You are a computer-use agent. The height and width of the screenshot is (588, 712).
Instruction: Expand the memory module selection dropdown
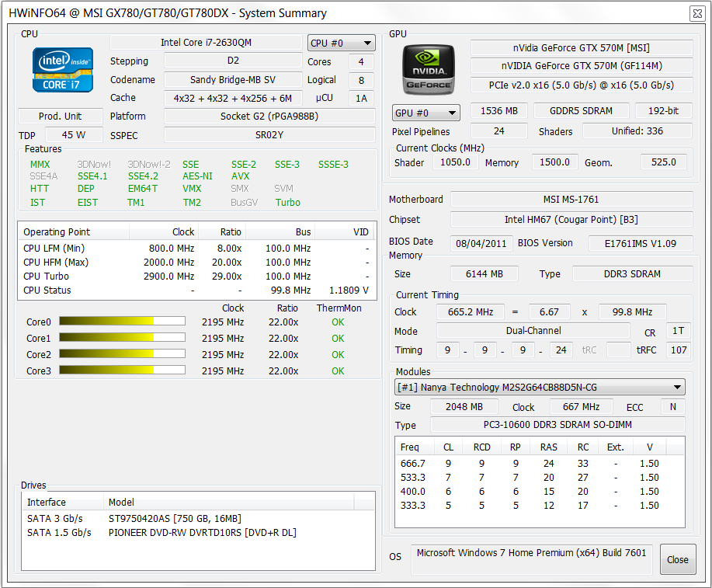point(540,387)
